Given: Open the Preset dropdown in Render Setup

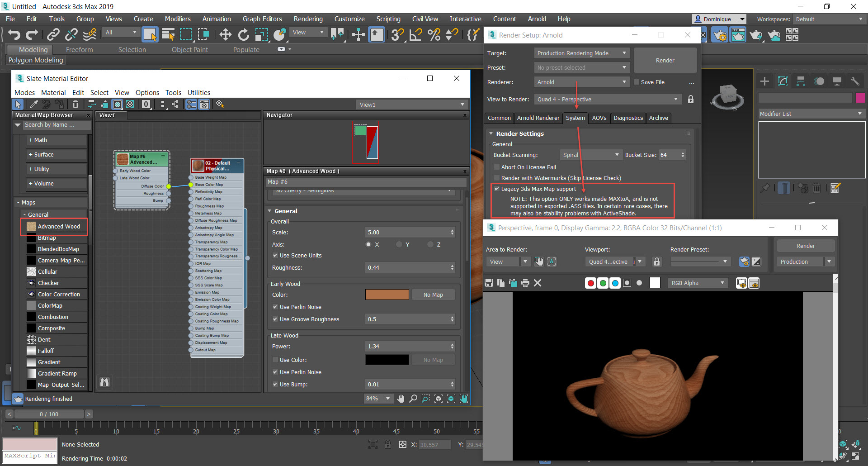Looking at the screenshot, I should [x=582, y=68].
